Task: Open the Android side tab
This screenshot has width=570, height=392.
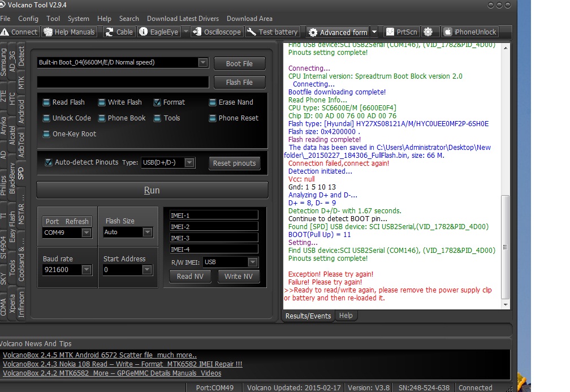Action: 21,111
